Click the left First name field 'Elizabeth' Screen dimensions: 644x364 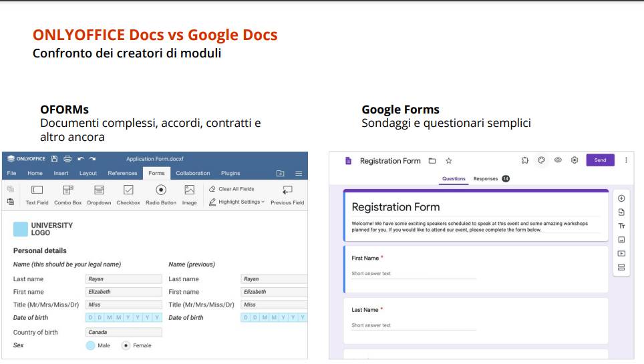[124, 292]
